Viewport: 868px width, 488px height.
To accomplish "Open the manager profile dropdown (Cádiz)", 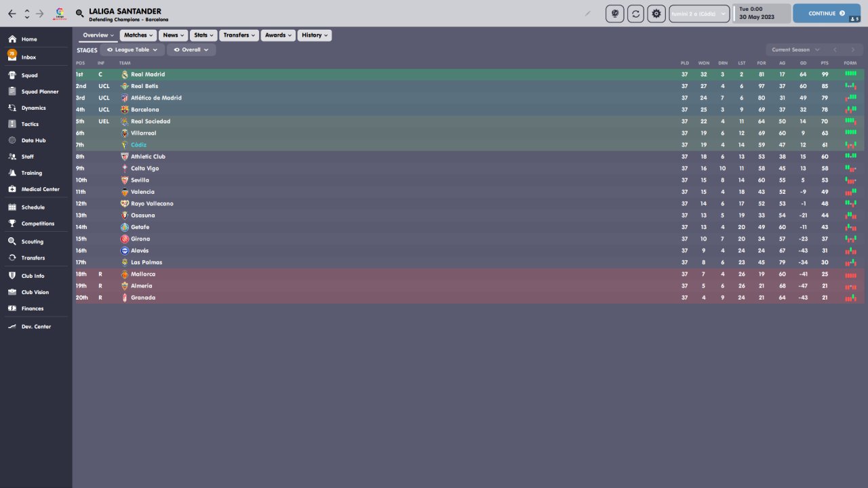I will coord(699,14).
